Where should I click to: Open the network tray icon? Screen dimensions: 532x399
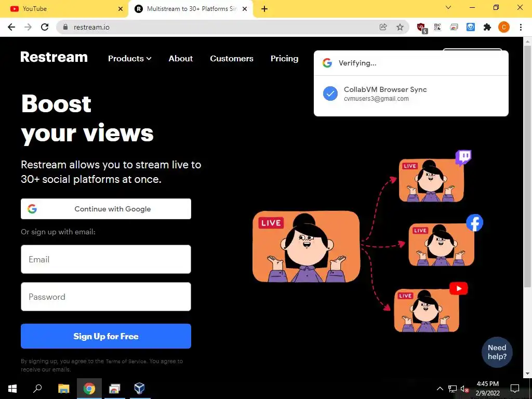click(x=453, y=389)
